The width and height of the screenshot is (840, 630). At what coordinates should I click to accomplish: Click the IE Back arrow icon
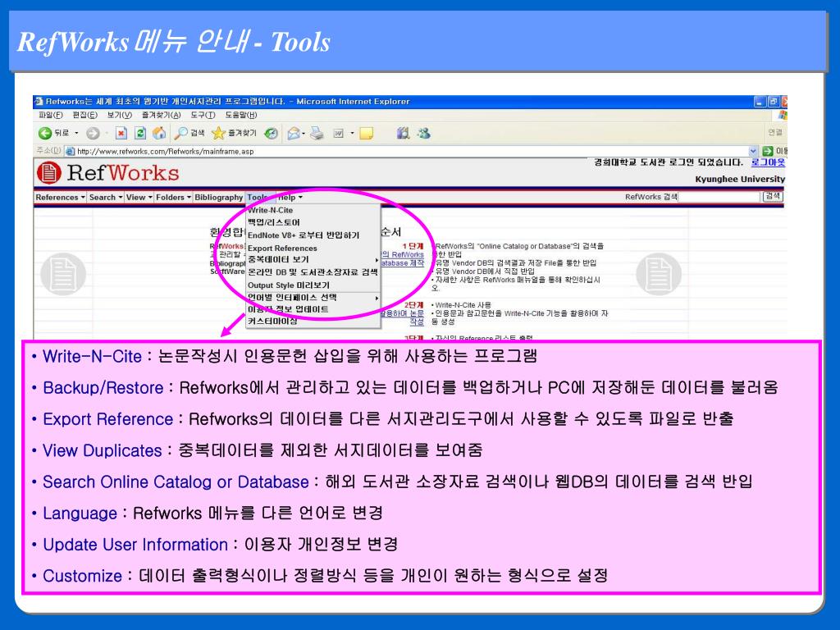tap(45, 133)
